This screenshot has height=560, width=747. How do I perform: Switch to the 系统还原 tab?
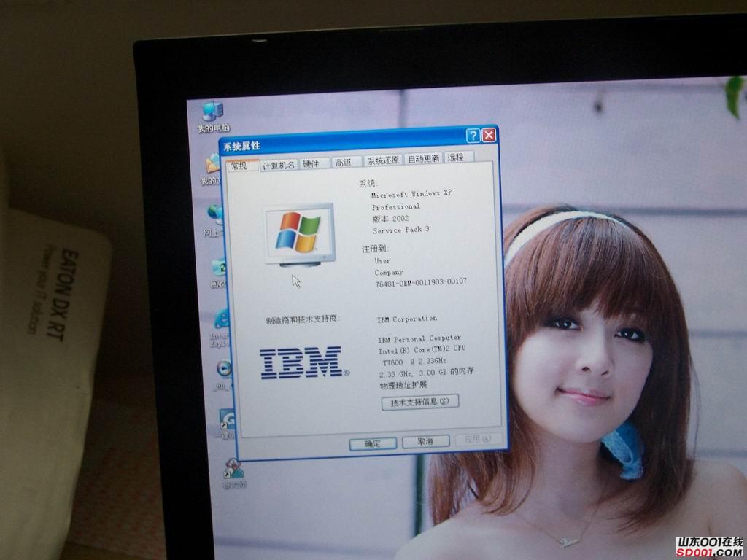coord(383,160)
